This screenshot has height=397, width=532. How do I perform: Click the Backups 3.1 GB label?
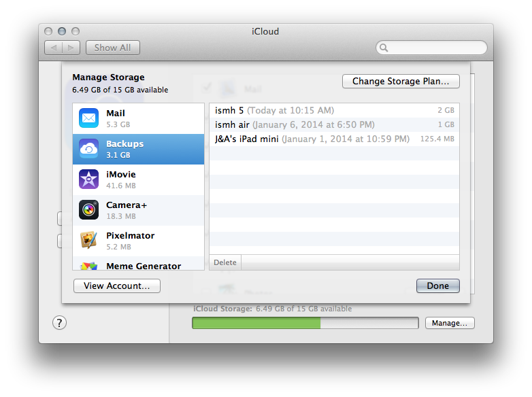125,149
